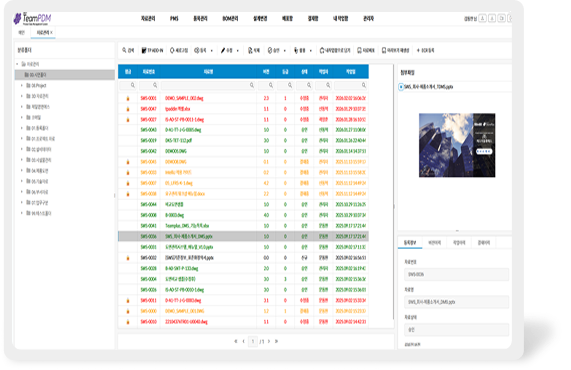Open the dropdown arrow next to the check-circle button
The width and height of the screenshot is (571, 370).
(x=285, y=51)
